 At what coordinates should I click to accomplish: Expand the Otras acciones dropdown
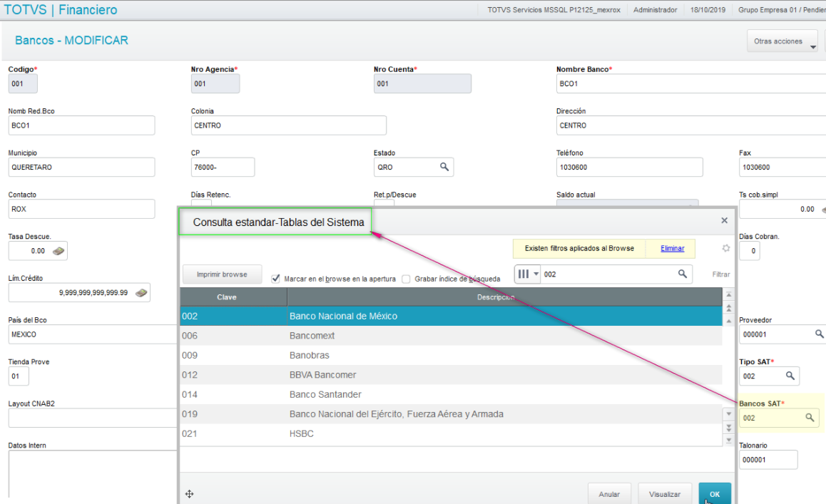782,41
